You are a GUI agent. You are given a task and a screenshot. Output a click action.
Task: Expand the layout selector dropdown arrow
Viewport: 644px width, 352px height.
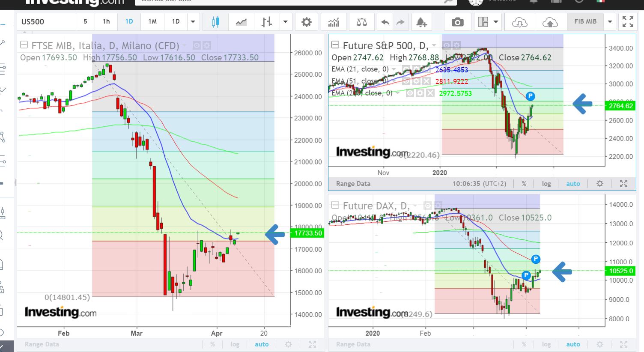coord(496,22)
